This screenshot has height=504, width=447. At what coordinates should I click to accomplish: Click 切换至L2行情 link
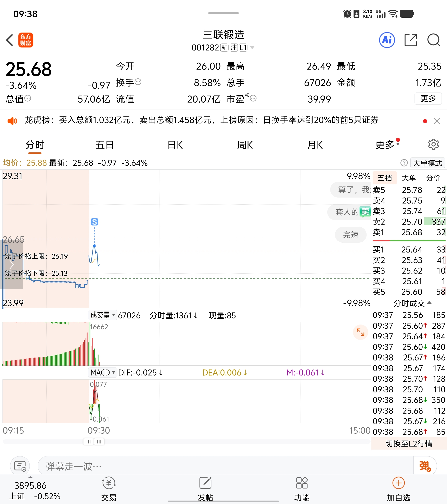pyautogui.click(x=409, y=444)
